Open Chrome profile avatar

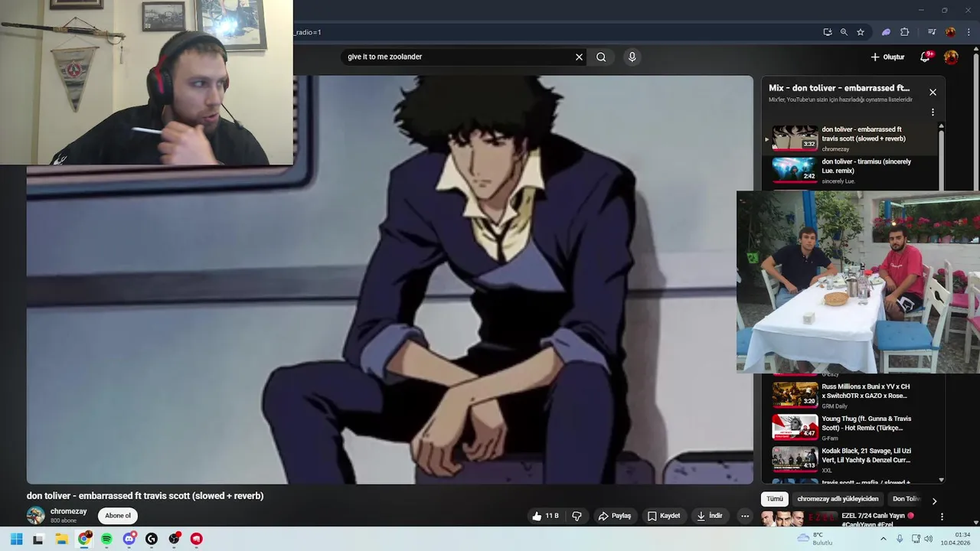pos(950,32)
